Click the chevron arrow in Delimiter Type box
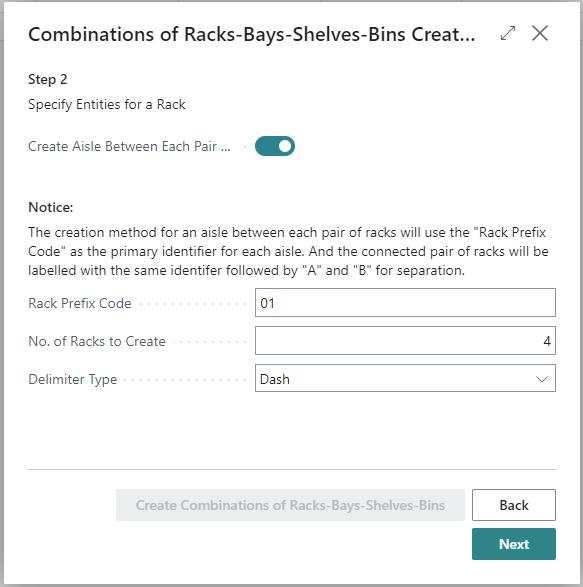Image resolution: width=583 pixels, height=587 pixels. (x=541, y=379)
